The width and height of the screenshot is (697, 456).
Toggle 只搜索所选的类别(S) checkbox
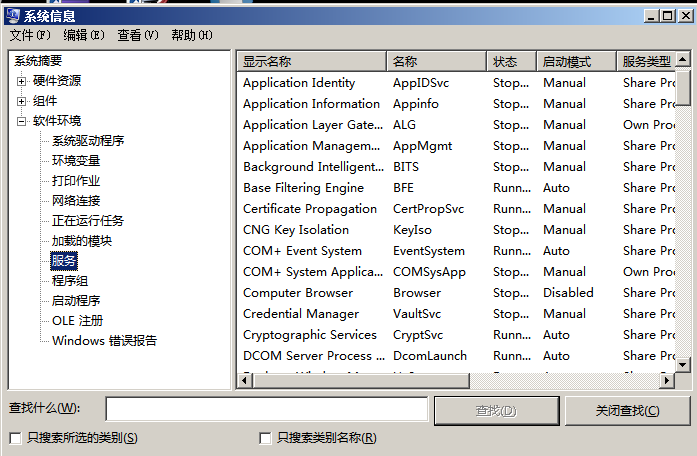pyautogui.click(x=16, y=439)
